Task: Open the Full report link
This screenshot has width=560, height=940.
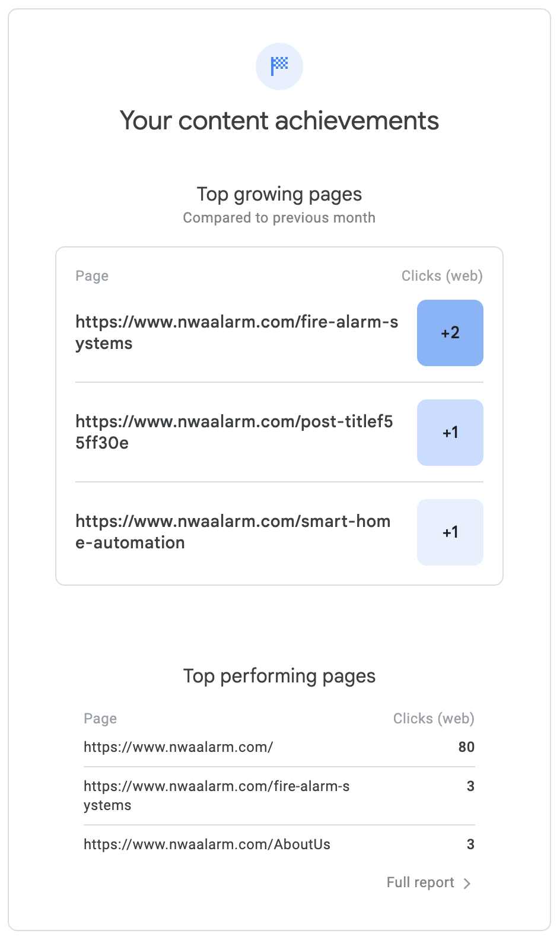Action: [x=420, y=882]
